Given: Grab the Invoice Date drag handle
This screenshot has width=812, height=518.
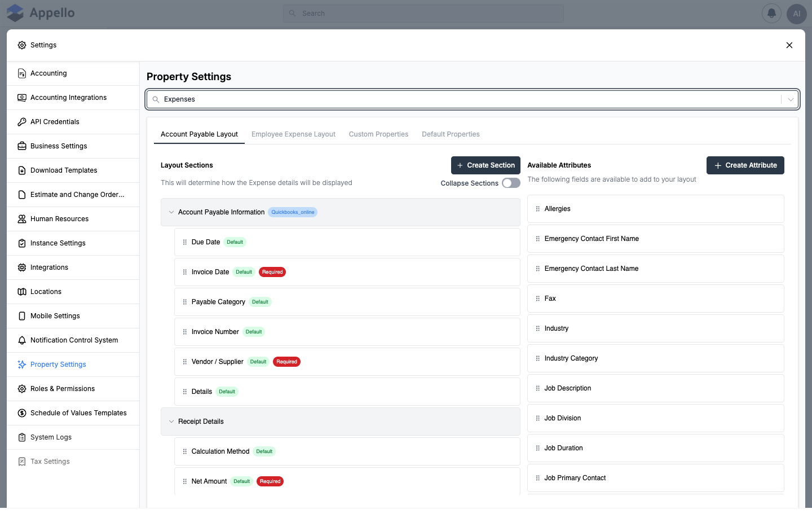Looking at the screenshot, I should coord(185,272).
